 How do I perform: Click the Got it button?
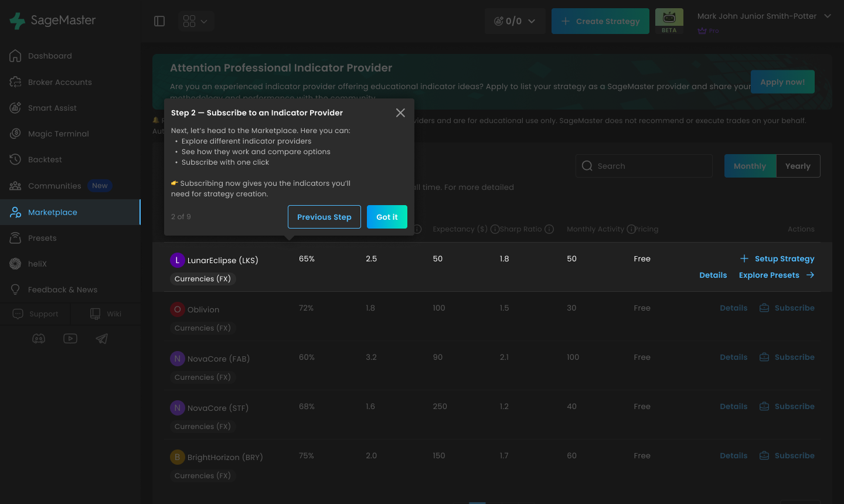tap(387, 217)
